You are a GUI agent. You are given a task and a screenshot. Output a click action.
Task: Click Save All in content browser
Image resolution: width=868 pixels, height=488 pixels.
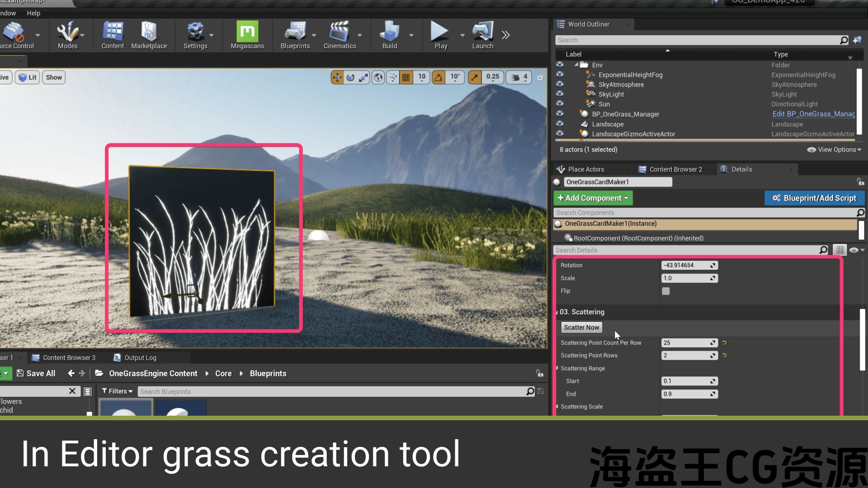click(36, 373)
